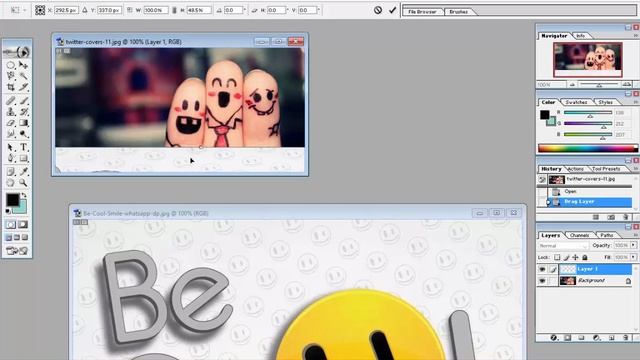Toggle lock image pixels brush icon
This screenshot has width=640, height=360.
[567, 257]
